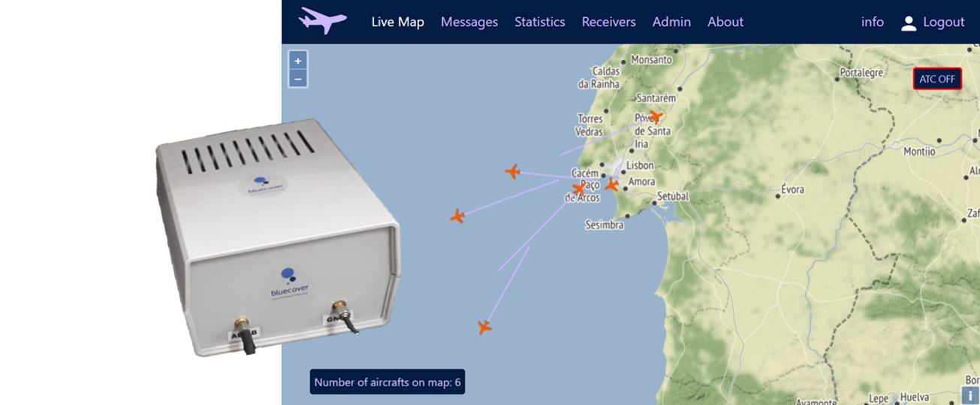Open the Live Map tab
This screenshot has width=980, height=405.
(x=398, y=22)
